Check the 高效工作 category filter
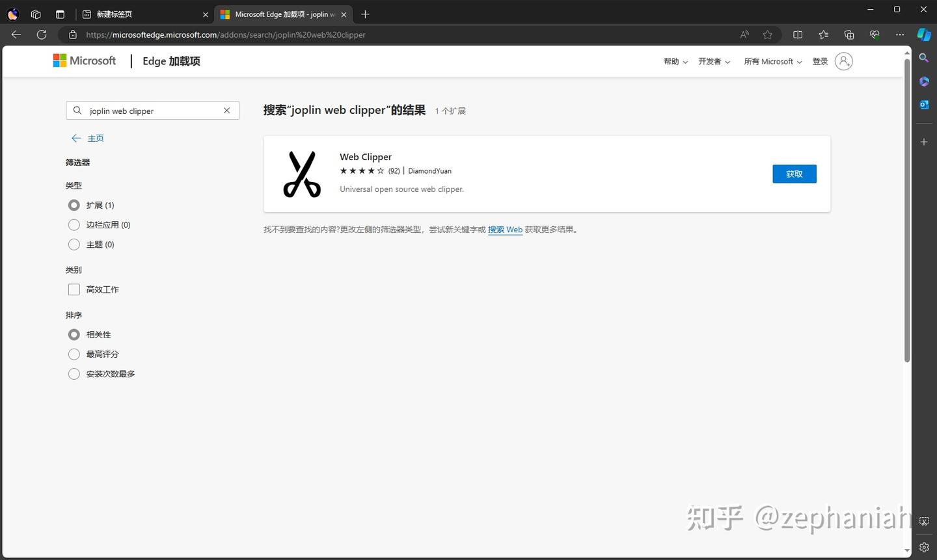 tap(74, 289)
